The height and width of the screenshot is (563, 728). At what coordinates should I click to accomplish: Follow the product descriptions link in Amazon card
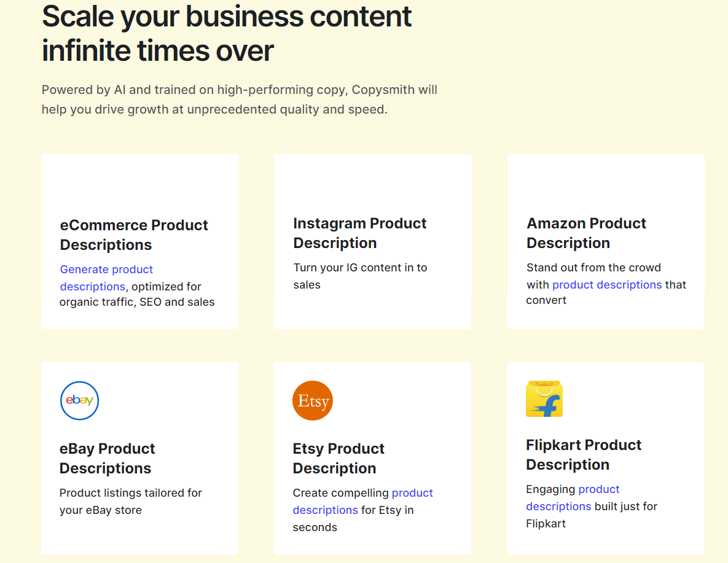pyautogui.click(x=606, y=285)
